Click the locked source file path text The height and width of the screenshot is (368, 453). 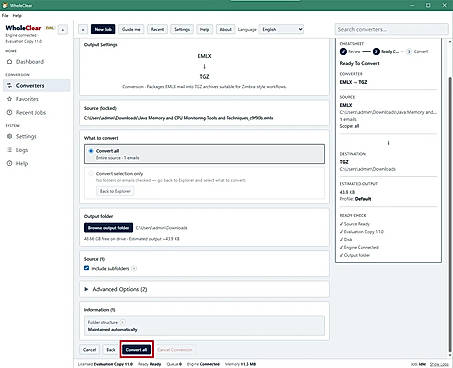[x=179, y=118]
